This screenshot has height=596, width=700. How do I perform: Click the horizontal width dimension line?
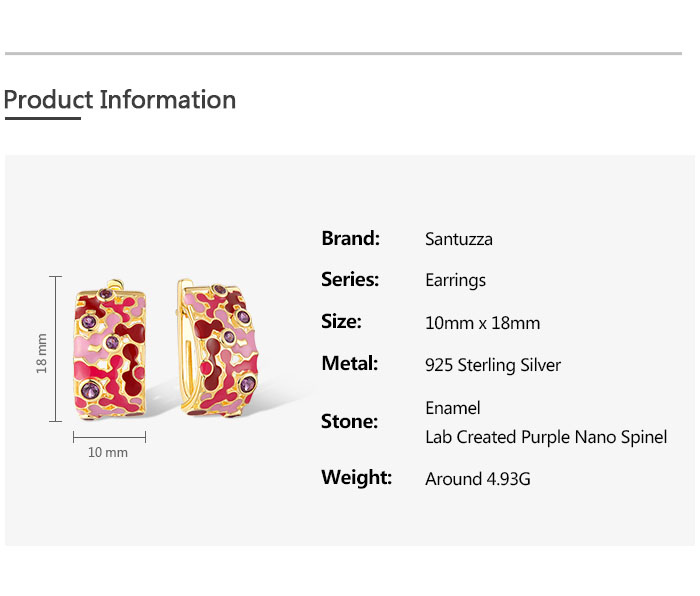pyautogui.click(x=109, y=437)
